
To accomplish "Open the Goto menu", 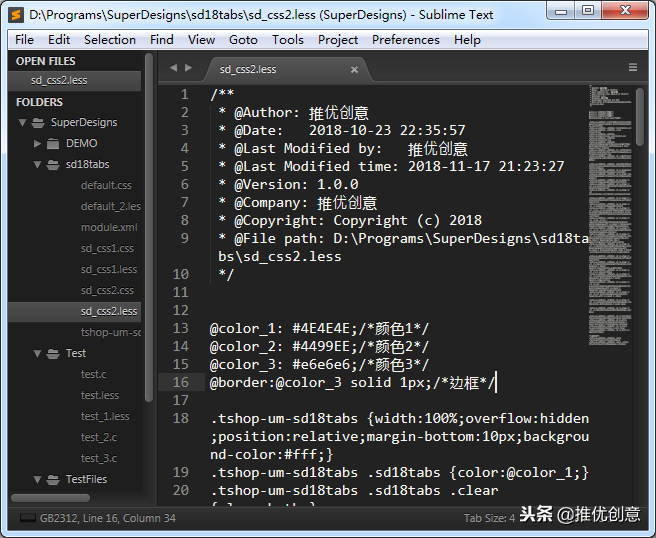I will (243, 40).
